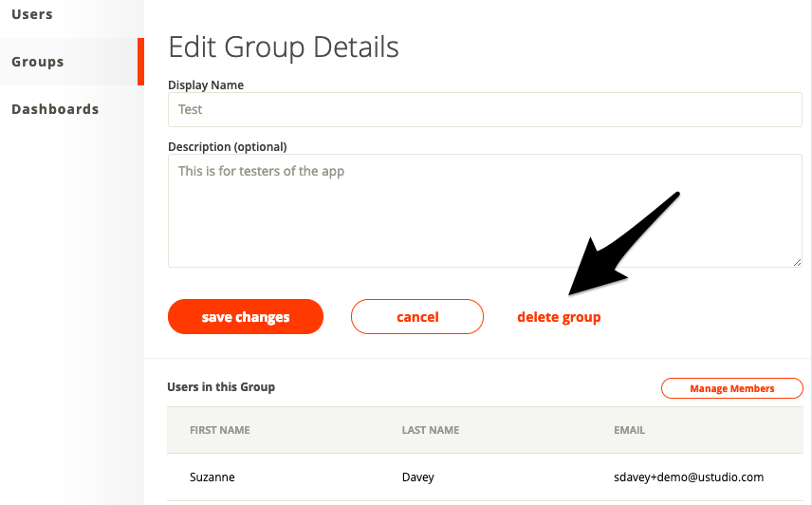Image resolution: width=812 pixels, height=505 pixels.
Task: Click the sdavey+demo@ustudio.com email
Action: click(x=689, y=477)
